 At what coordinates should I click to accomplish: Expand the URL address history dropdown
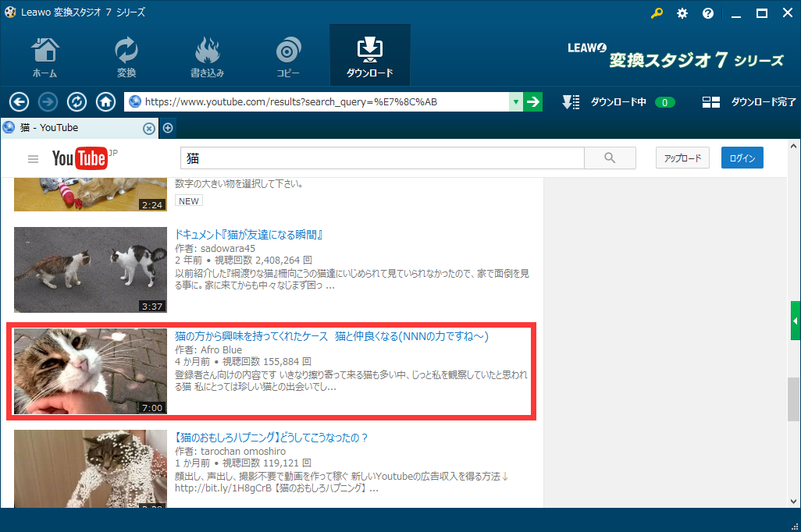pos(515,102)
